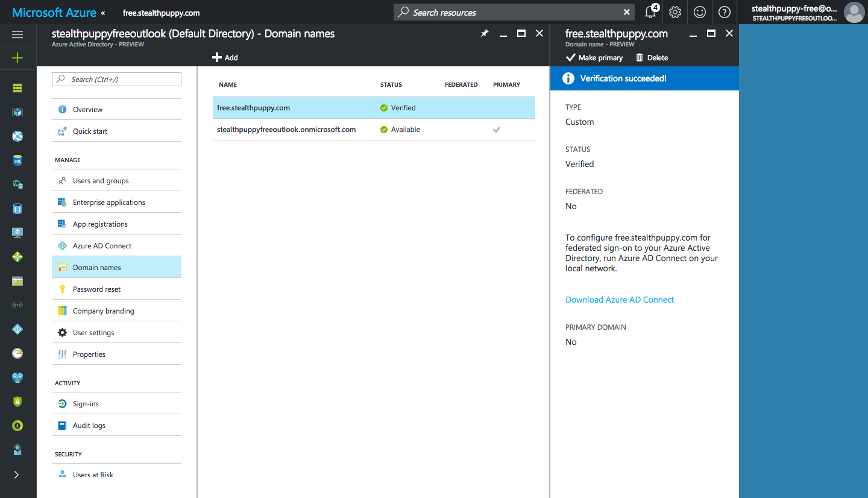Open Azure AD Connect menu item
The width and height of the screenshot is (868, 498).
(x=116, y=246)
